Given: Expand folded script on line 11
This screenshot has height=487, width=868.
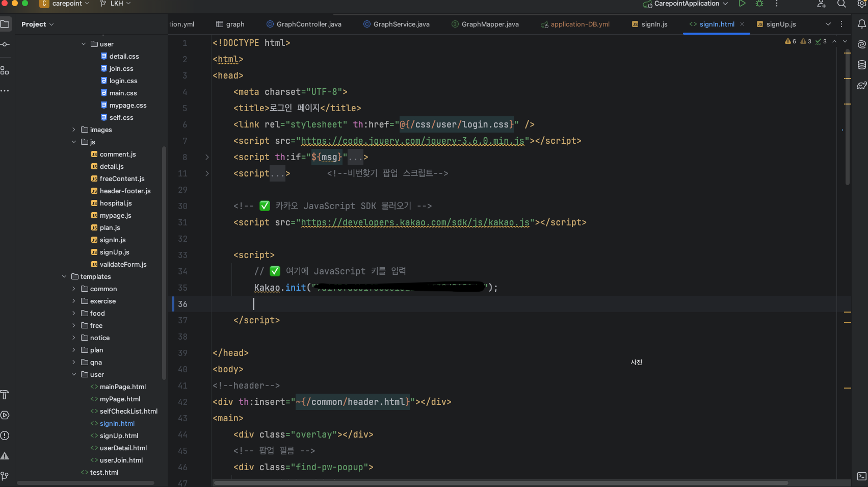Looking at the screenshot, I should click(x=207, y=173).
